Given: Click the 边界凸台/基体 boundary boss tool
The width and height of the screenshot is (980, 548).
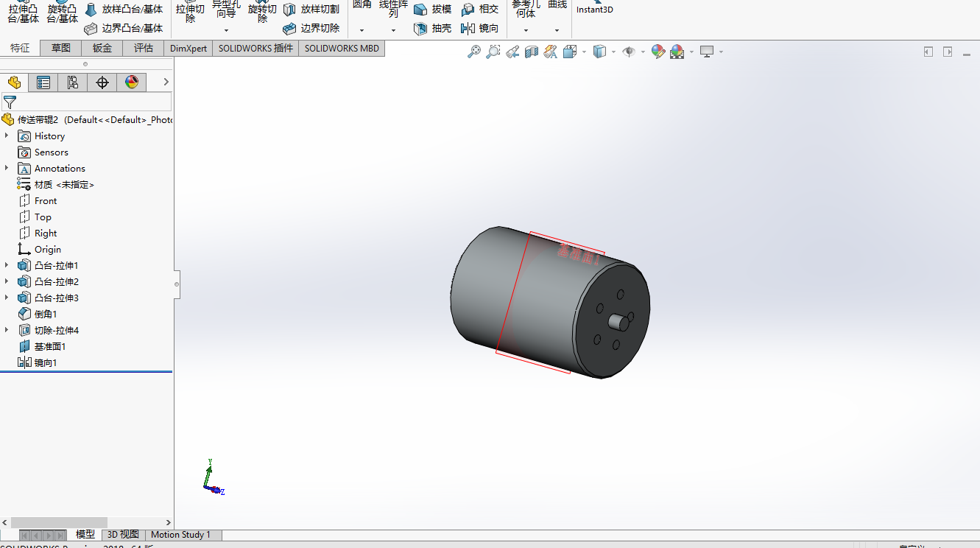Looking at the screenshot, I should point(124,29).
